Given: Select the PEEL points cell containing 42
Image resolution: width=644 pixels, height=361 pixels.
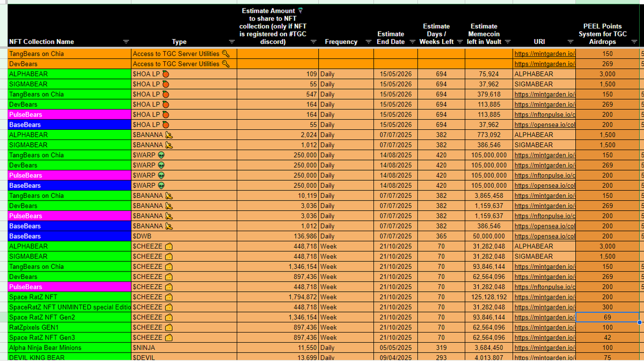Looking at the screenshot, I should click(608, 338).
